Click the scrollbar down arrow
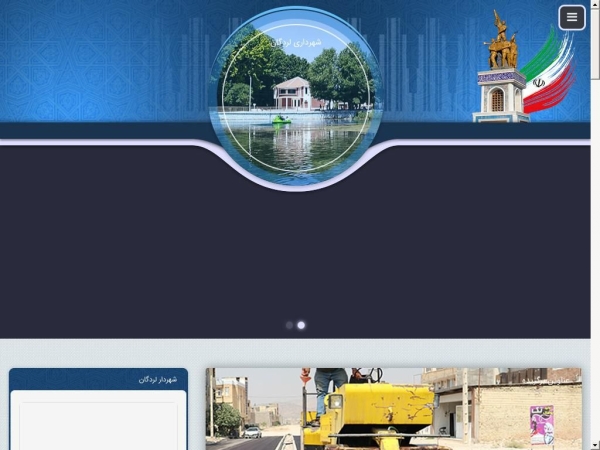Screen dimensions: 600x450 pos(595,447)
